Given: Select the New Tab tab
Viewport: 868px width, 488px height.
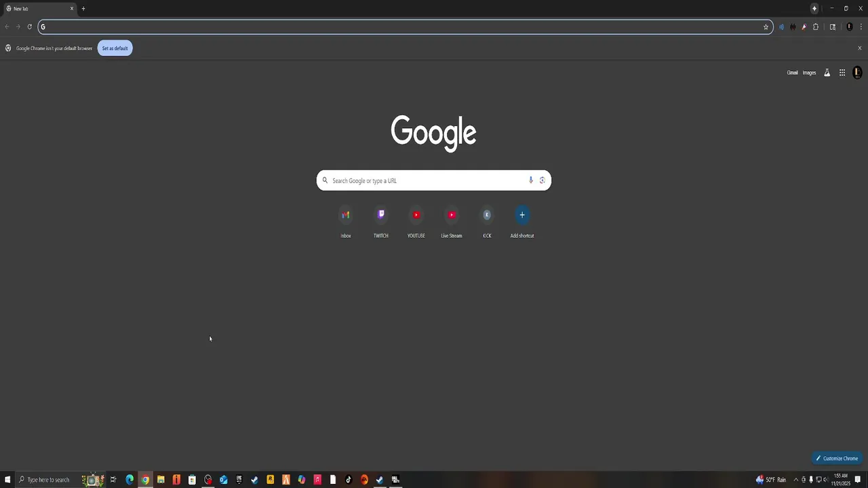Looking at the screenshot, I should (39, 9).
